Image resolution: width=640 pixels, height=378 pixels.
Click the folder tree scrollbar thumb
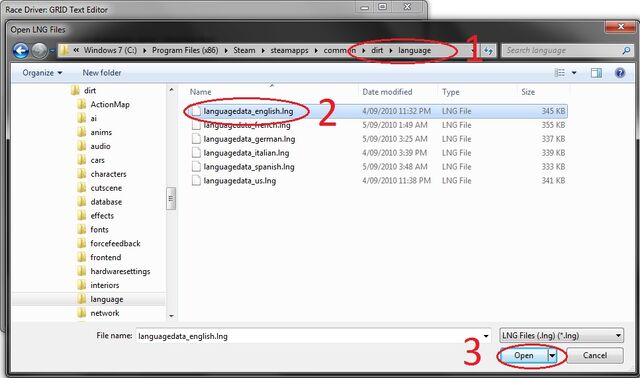click(x=171, y=198)
